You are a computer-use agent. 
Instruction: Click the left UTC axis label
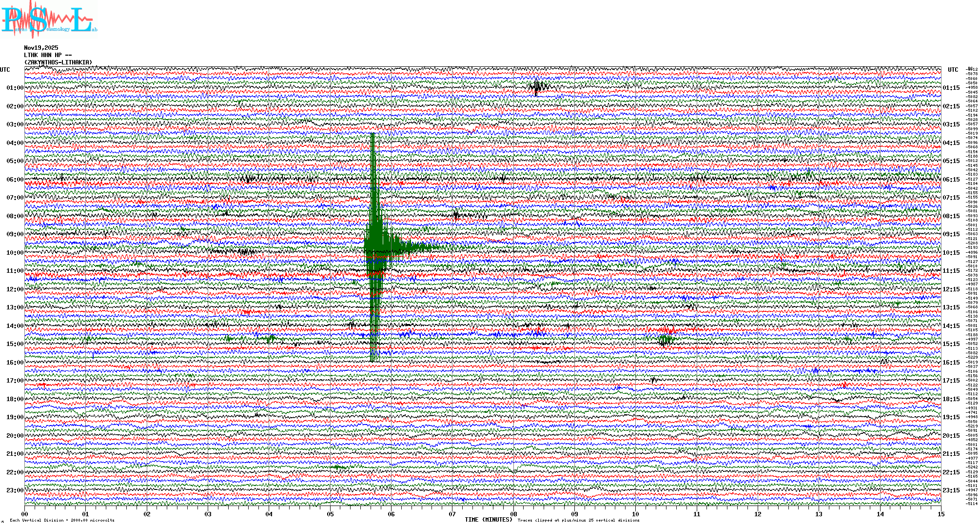click(x=5, y=70)
